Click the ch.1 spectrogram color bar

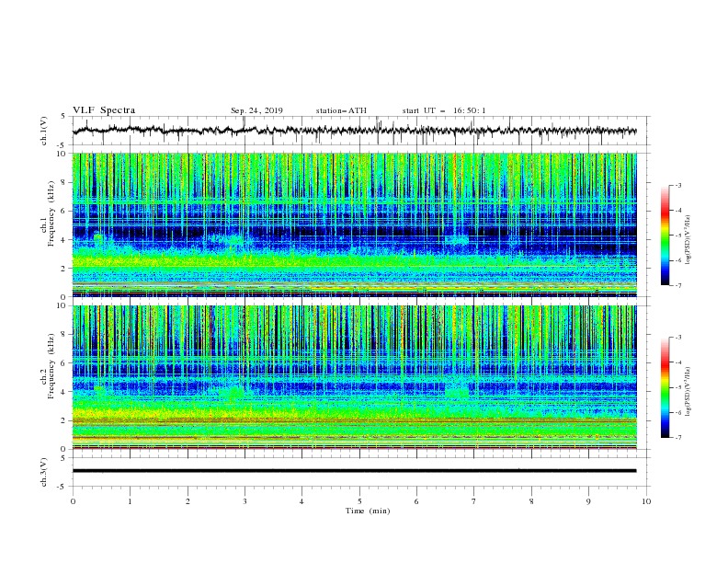665,236
